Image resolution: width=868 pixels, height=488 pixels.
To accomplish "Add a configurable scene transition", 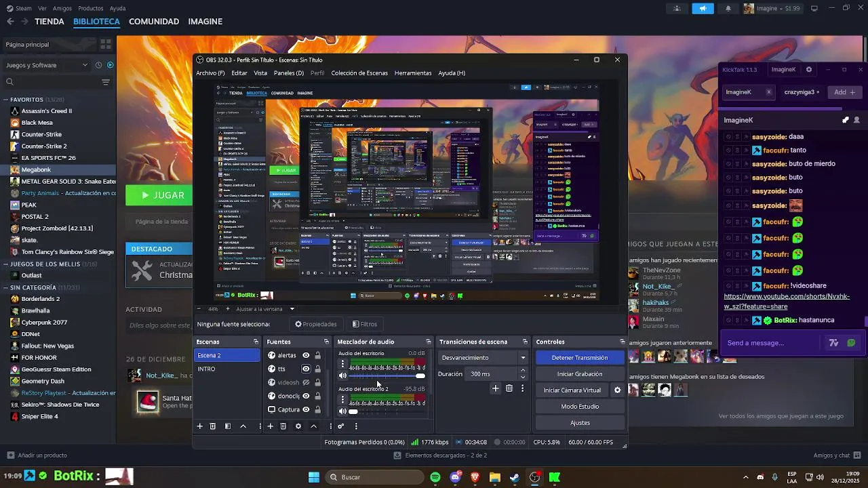I will [496, 388].
